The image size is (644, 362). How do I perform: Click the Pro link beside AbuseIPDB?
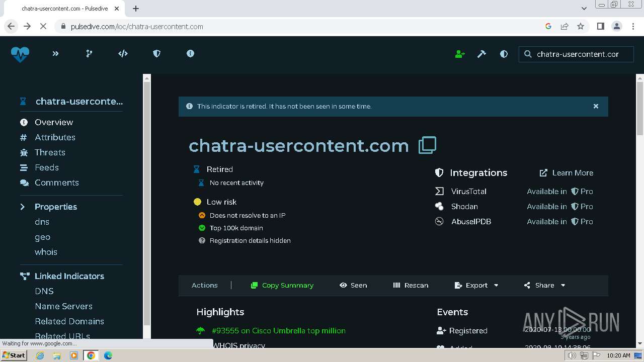pyautogui.click(x=582, y=221)
